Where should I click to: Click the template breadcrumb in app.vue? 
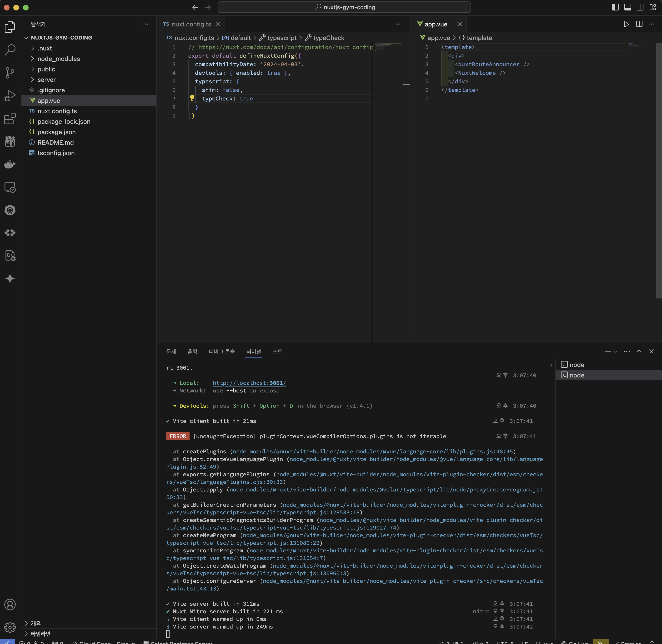pos(475,38)
